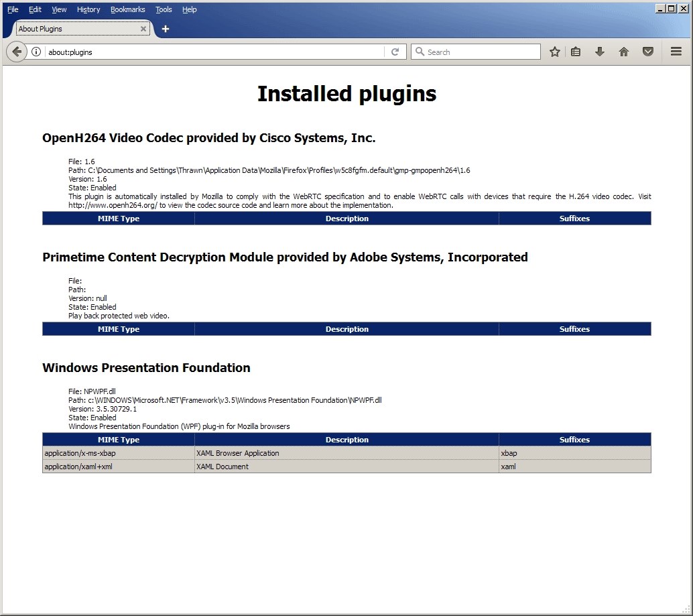This screenshot has width=693, height=616.
Task: Close the About Plugins tab
Action: coord(143,29)
